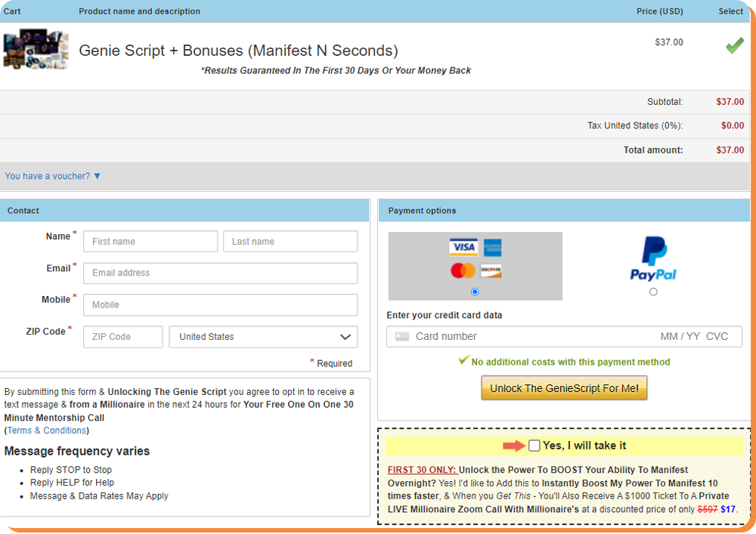Image resolution: width=756 pixels, height=534 pixels.
Task: Click the 'Enter your credit card data' label
Action: 444,316
